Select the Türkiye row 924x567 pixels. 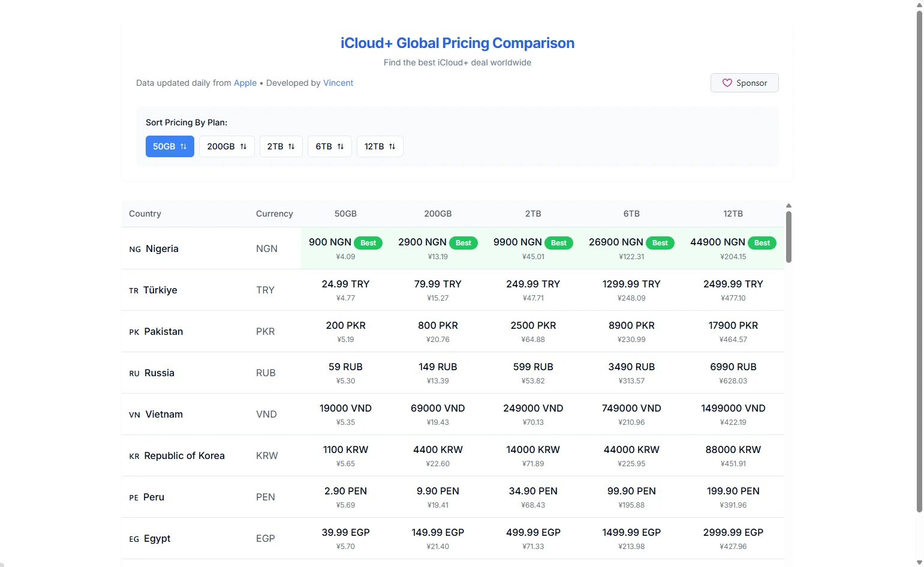160,290
